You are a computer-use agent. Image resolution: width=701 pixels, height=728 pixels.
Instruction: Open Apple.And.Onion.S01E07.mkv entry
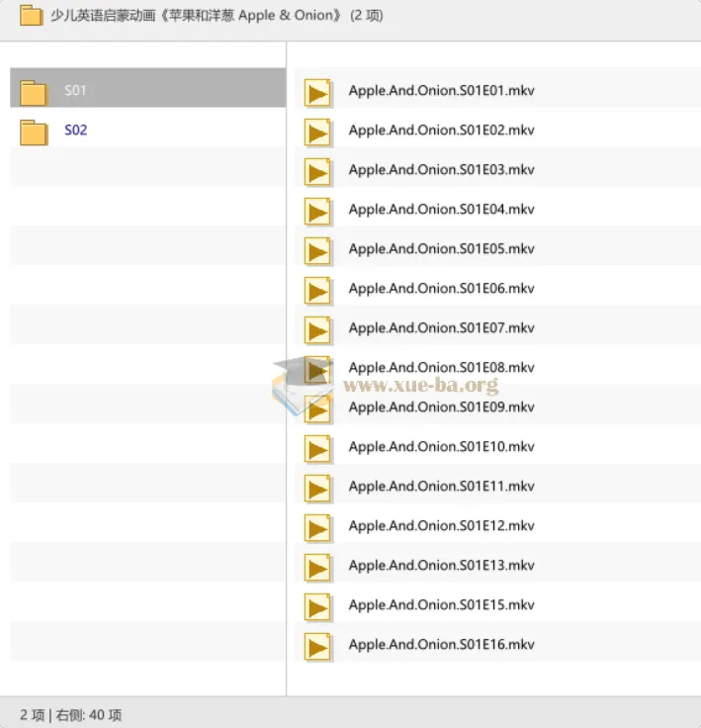[x=442, y=327]
